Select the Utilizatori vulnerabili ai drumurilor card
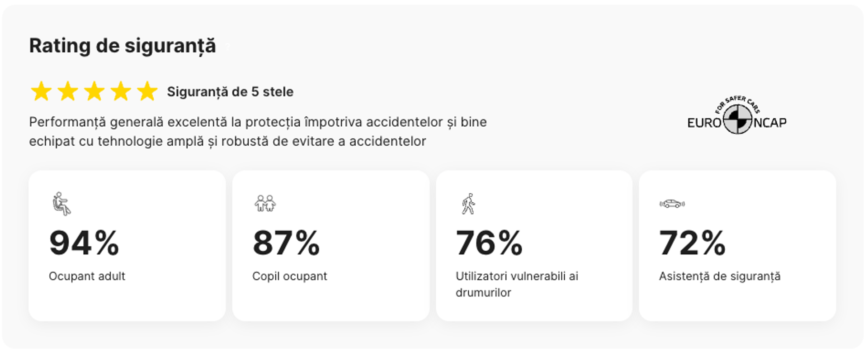Viewport: 868px width, 353px height. click(535, 244)
